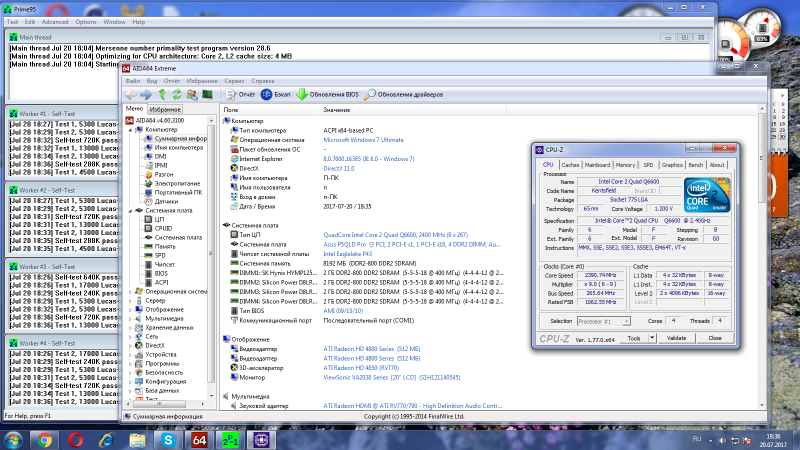Click Обновления BIOS toolbar button
Image resolution: width=800 pixels, height=450 pixels.
pyautogui.click(x=328, y=94)
